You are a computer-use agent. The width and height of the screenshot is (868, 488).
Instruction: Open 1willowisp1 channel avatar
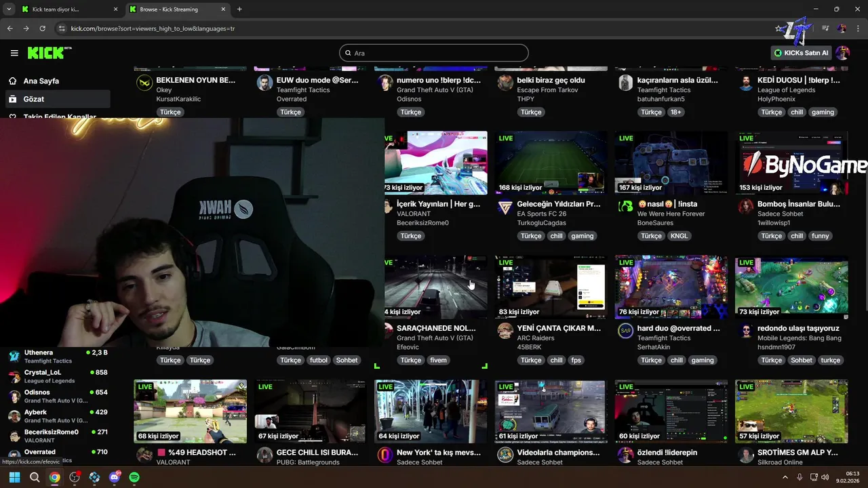click(x=745, y=207)
